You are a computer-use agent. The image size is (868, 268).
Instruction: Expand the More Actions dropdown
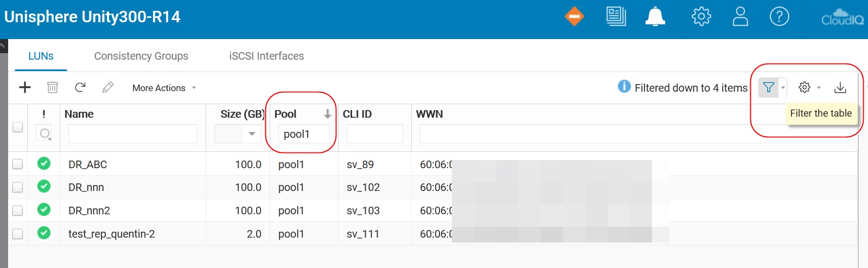click(164, 88)
